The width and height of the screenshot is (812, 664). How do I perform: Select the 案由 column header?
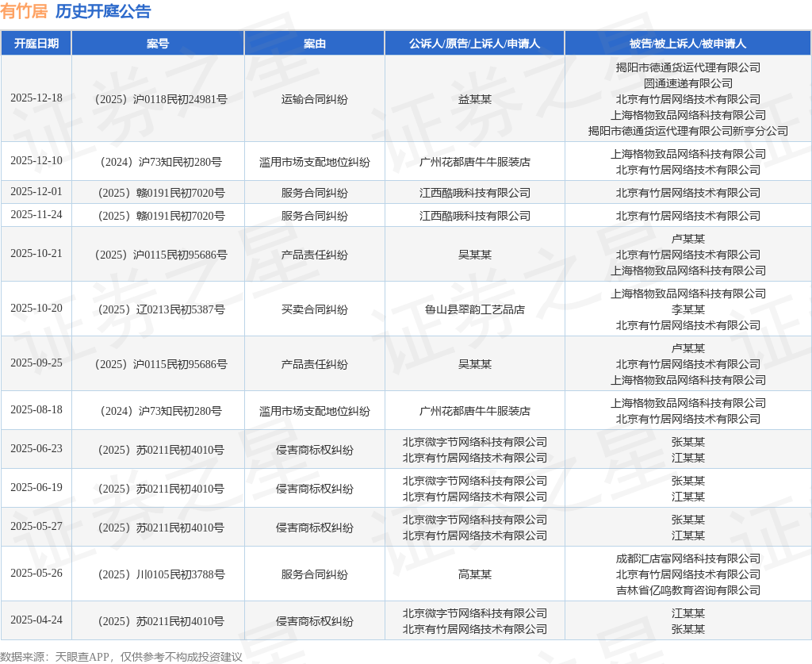click(314, 44)
